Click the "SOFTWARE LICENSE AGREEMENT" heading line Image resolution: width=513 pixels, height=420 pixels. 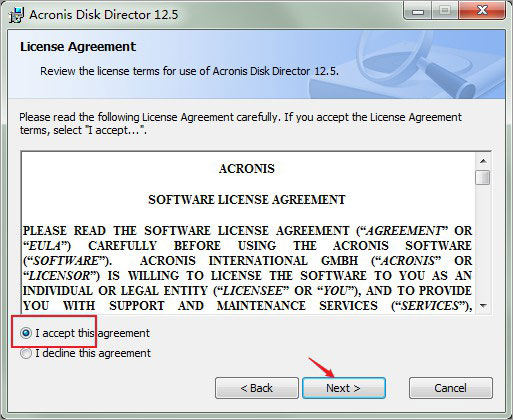(247, 200)
